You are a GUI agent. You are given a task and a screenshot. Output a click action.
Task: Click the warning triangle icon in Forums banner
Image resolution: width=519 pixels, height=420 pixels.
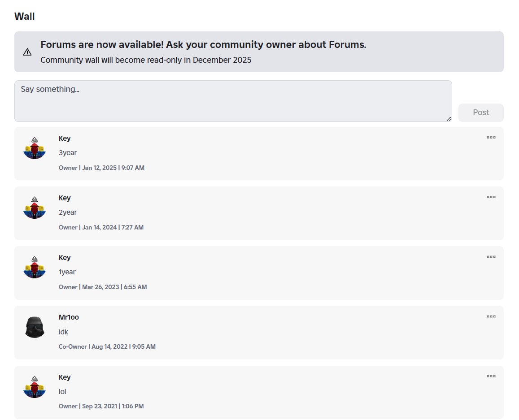click(27, 52)
